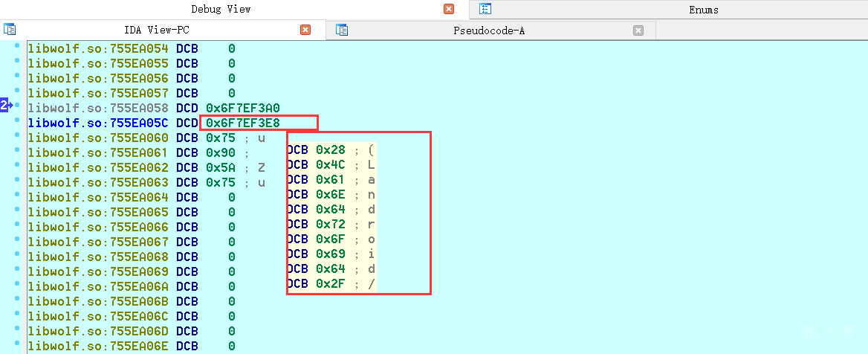Click DCB 0x2F line in the hint popup
This screenshot has height=354, width=868.
[x=331, y=284]
